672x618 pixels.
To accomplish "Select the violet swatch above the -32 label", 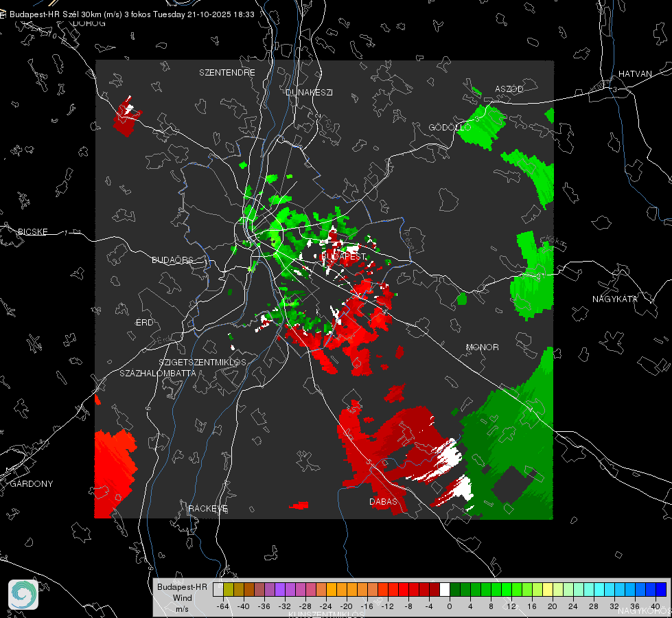I will pyautogui.click(x=280, y=589).
